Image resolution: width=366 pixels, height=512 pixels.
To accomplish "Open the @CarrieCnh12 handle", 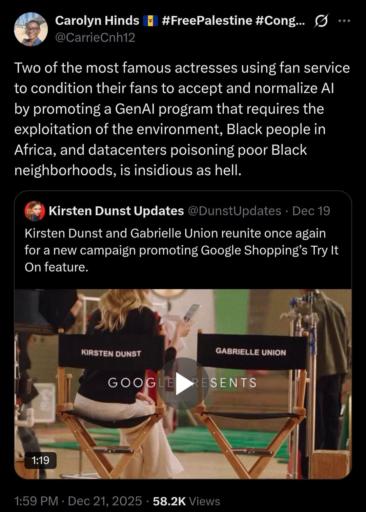I will [x=95, y=38].
